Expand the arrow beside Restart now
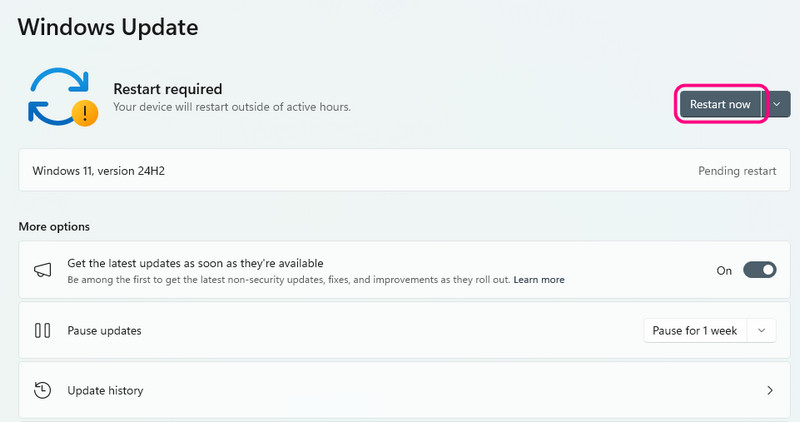Screen dimensions: 800x422 777,104
